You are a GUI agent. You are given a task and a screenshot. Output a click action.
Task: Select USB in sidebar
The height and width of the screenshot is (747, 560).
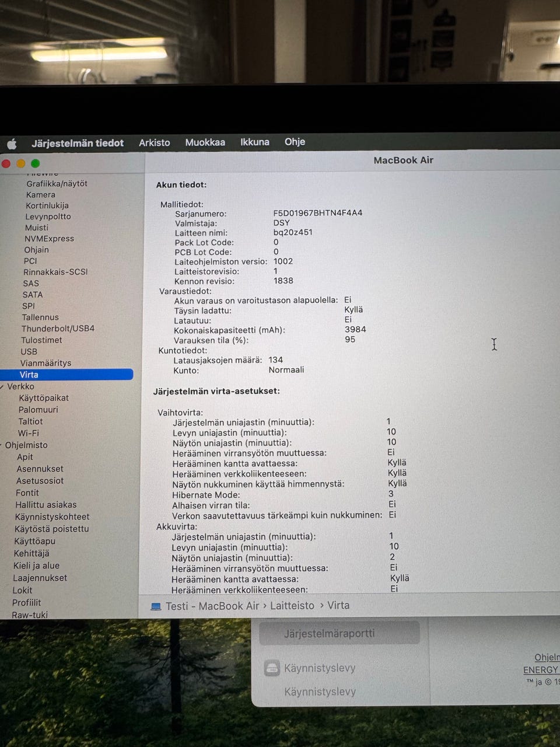(29, 352)
